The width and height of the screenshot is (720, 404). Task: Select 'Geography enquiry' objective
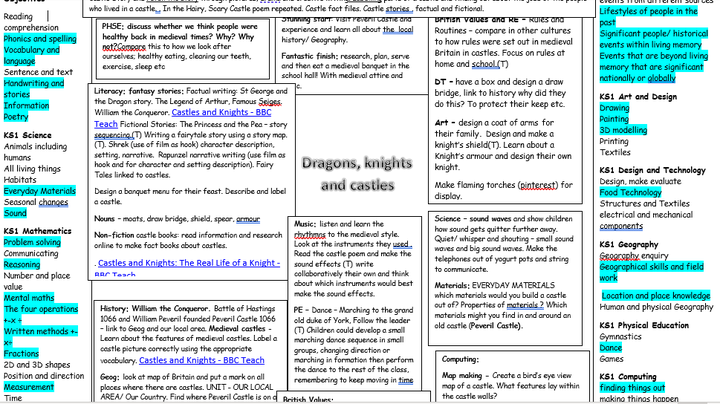point(634,256)
